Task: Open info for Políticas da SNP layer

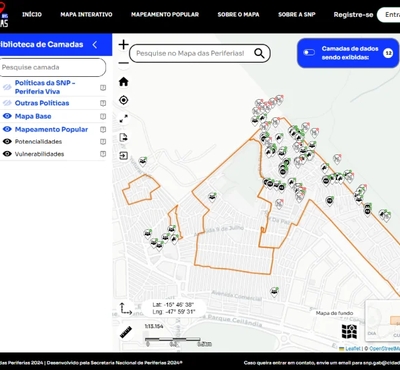Action: (x=103, y=88)
